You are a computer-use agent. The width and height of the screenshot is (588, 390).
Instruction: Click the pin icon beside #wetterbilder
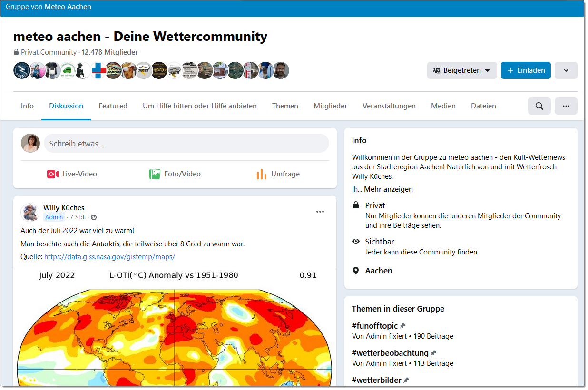pos(406,380)
